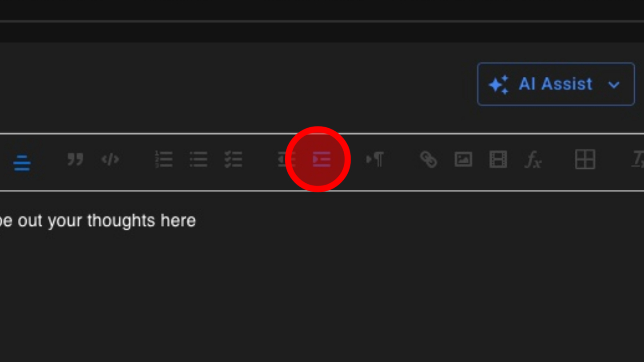Insert a blockquote using the quote icon
Image resolution: width=644 pixels, height=362 pixels.
point(76,159)
